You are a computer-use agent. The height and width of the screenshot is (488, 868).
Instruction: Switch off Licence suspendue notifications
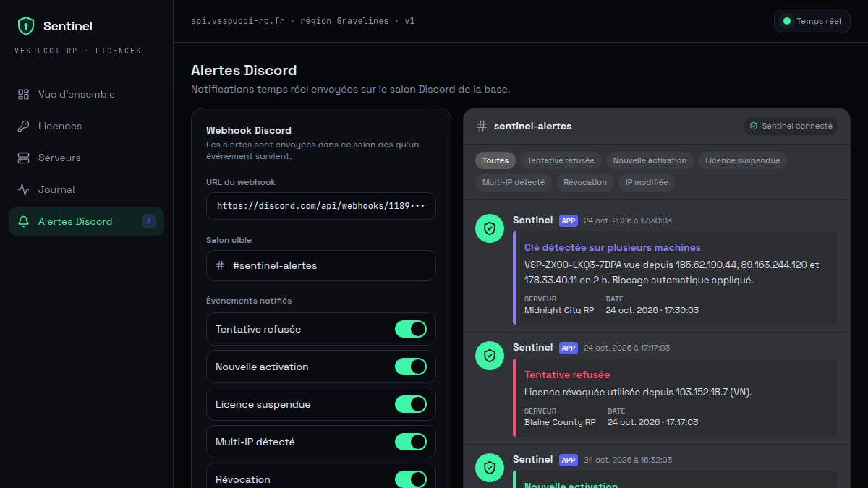pyautogui.click(x=411, y=404)
